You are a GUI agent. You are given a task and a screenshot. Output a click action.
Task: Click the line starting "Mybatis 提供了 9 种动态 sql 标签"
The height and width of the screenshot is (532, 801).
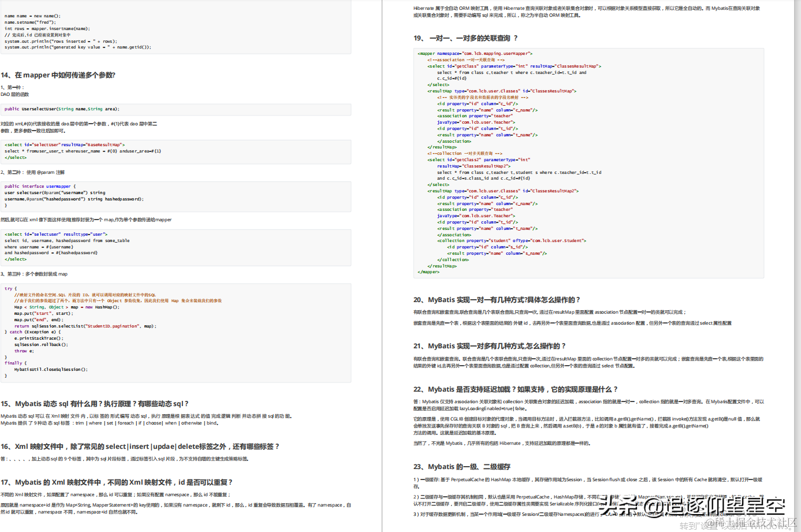tap(110, 423)
